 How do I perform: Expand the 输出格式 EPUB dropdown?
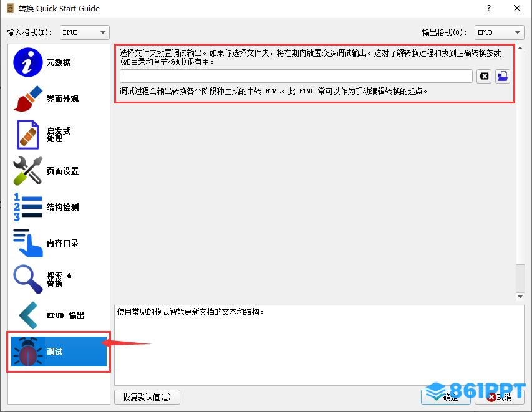click(499, 32)
